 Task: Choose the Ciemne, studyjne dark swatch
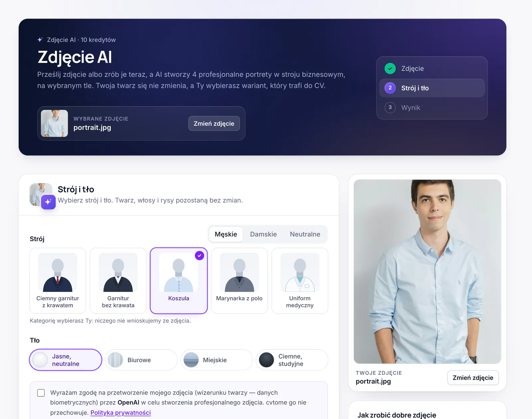click(x=266, y=360)
